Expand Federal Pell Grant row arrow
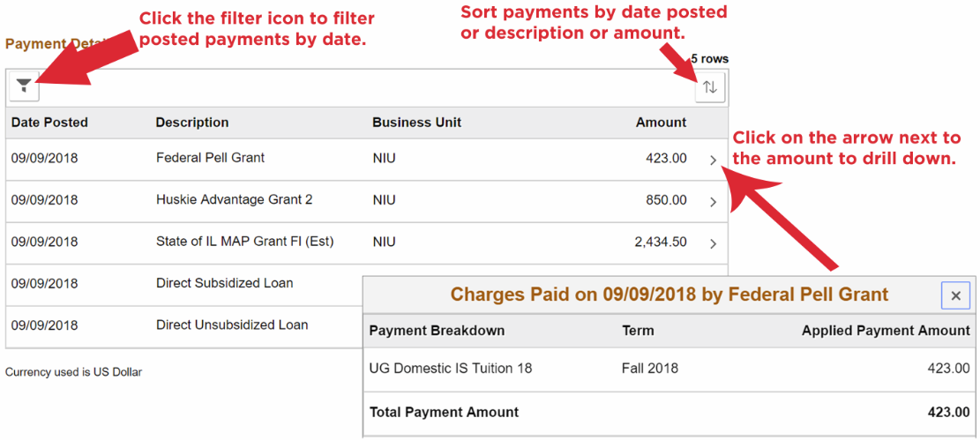980x440 pixels. click(x=714, y=160)
